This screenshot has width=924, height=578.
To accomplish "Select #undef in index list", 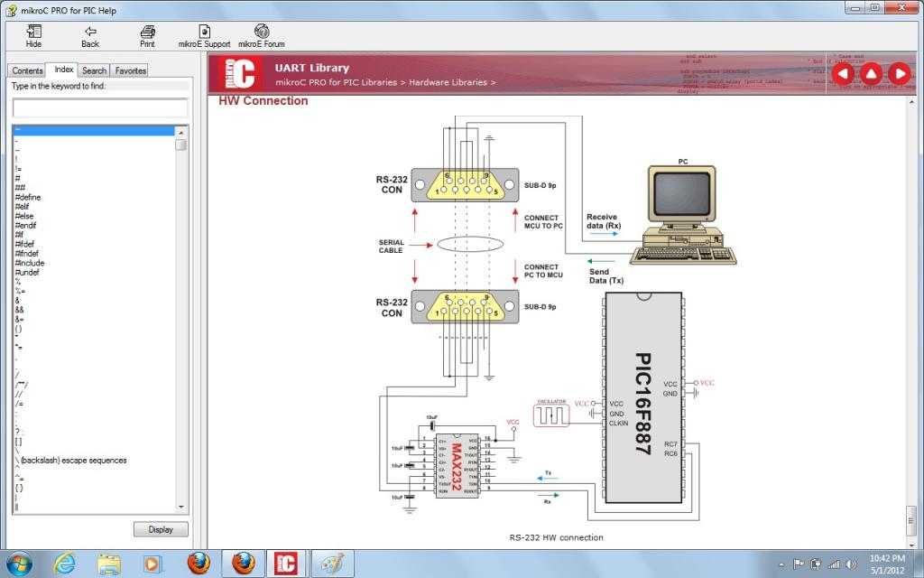I will [27, 273].
